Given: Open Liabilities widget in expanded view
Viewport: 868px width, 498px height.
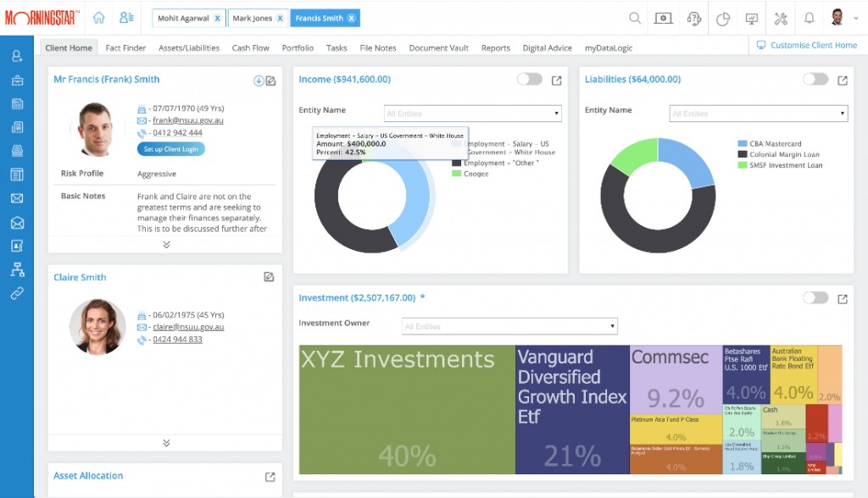Looking at the screenshot, I should pos(843,80).
